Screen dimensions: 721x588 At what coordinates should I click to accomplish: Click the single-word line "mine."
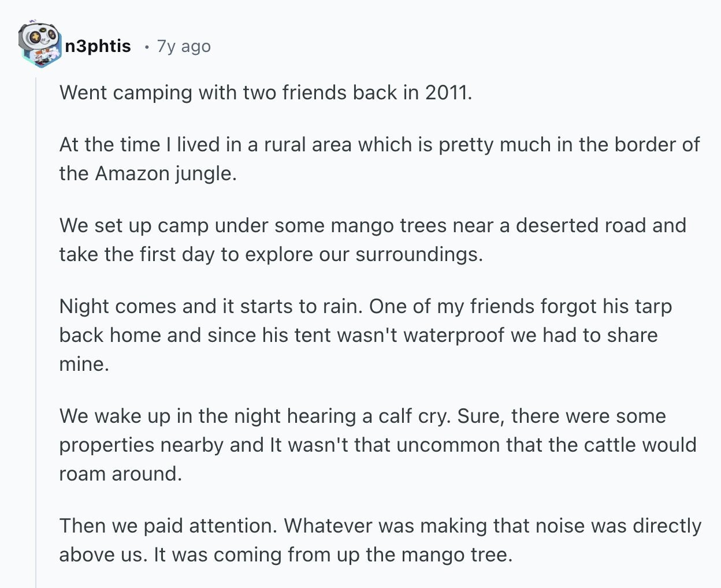(84, 364)
